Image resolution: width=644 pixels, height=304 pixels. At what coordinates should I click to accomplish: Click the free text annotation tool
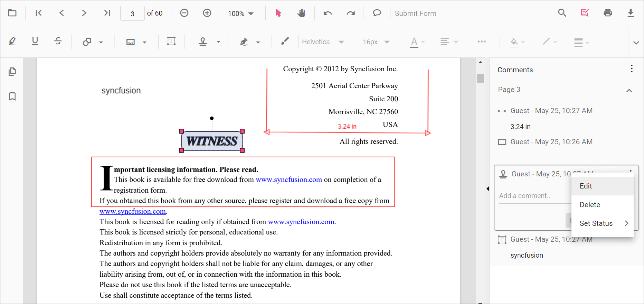click(x=171, y=42)
